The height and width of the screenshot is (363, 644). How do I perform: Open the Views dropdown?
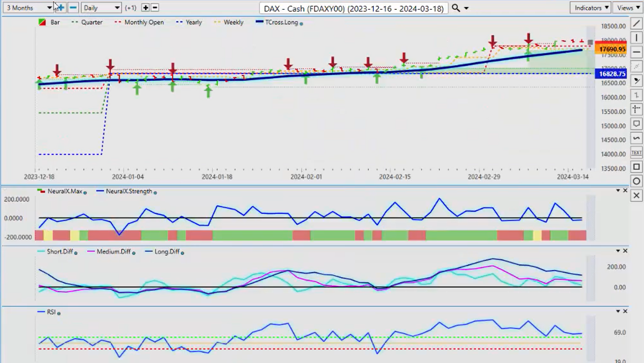click(628, 8)
